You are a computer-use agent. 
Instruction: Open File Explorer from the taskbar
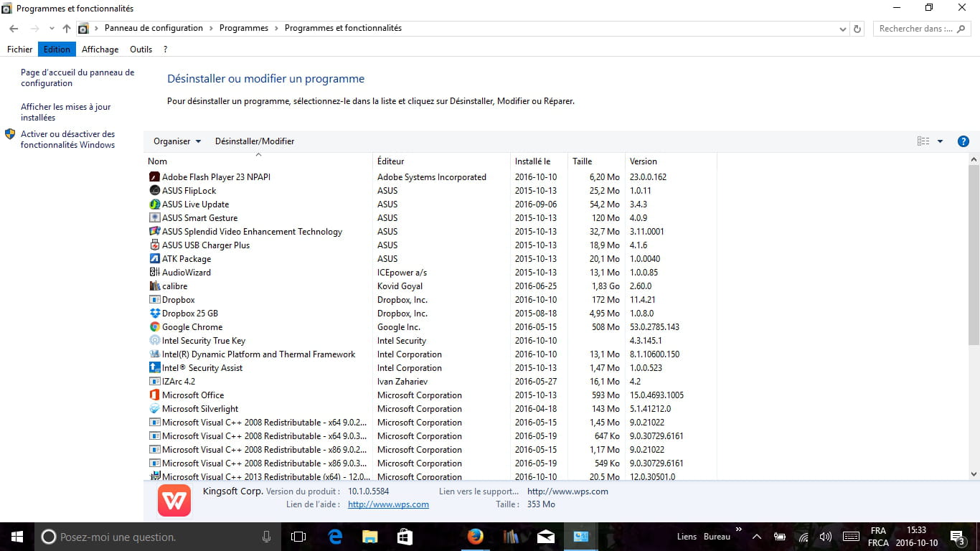(369, 537)
